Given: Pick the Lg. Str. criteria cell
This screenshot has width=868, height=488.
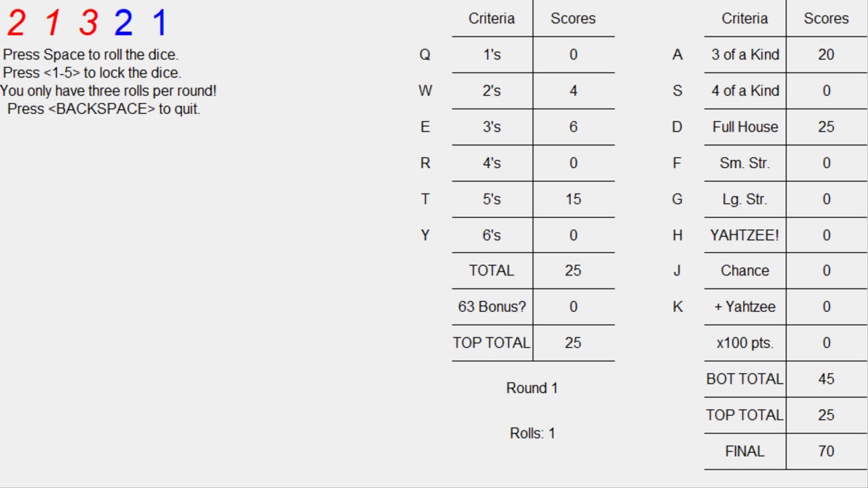Looking at the screenshot, I should tap(745, 199).
